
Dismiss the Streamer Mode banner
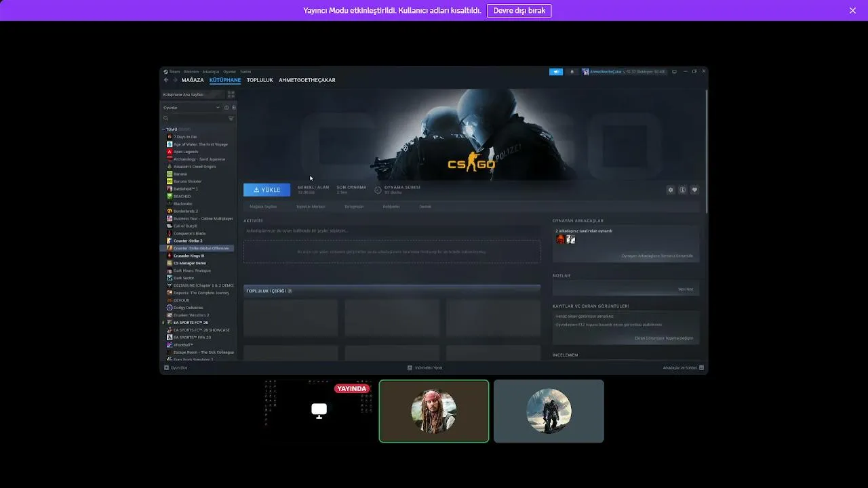click(852, 11)
